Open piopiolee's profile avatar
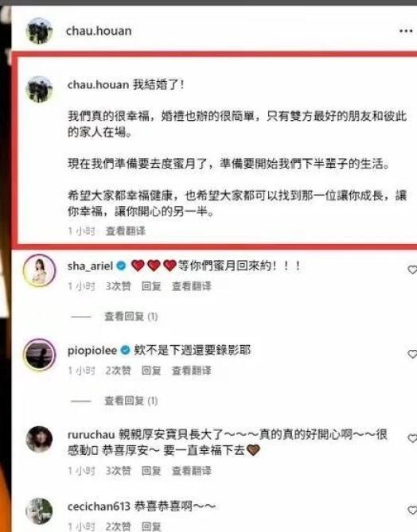417x532 pixels. pyautogui.click(x=39, y=355)
